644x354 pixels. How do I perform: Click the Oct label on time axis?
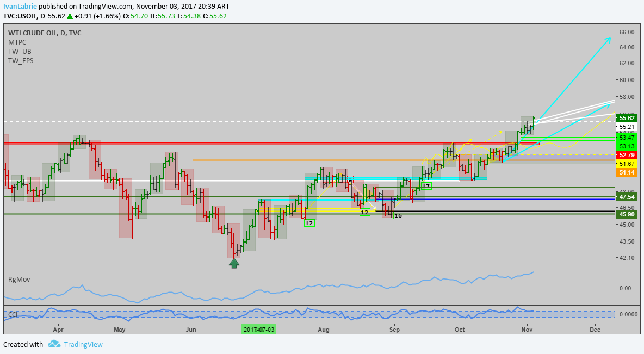click(460, 330)
